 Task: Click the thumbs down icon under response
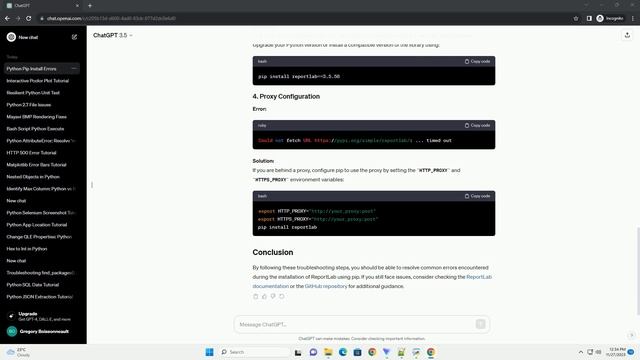pos(273,296)
